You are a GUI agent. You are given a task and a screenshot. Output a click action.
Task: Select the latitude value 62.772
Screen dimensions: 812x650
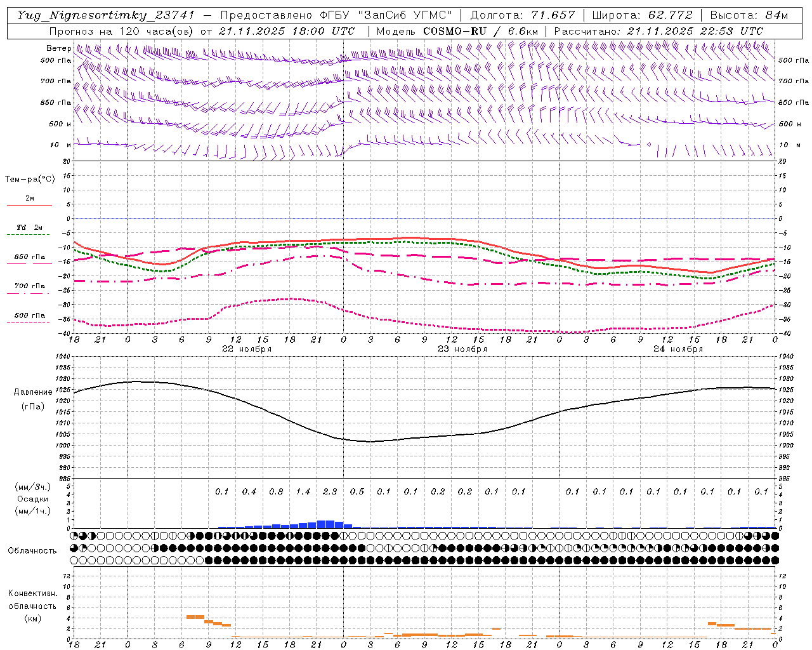click(x=670, y=15)
